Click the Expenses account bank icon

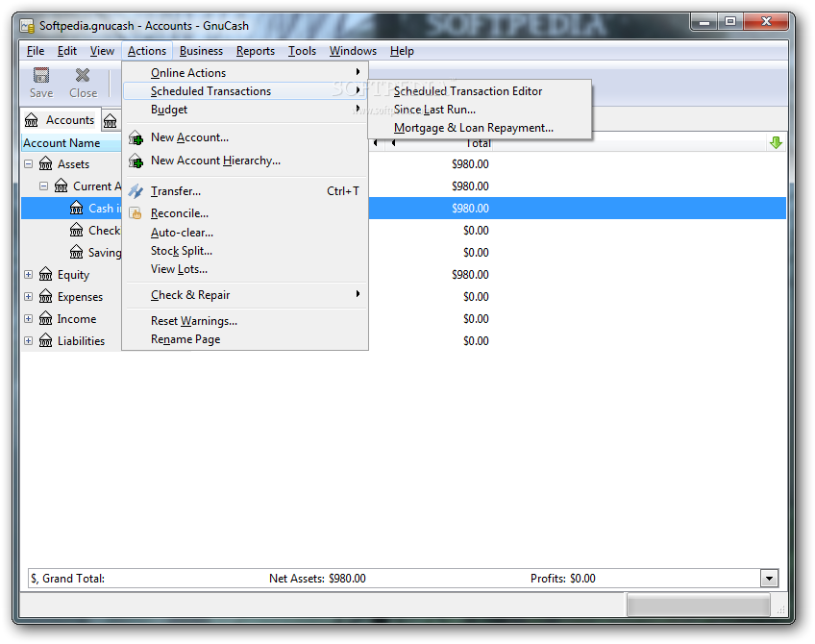point(46,296)
